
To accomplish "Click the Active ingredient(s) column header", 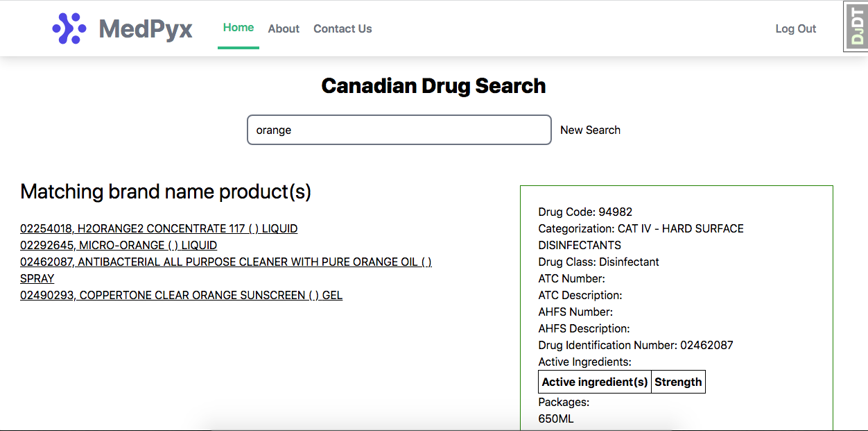I will coord(595,382).
